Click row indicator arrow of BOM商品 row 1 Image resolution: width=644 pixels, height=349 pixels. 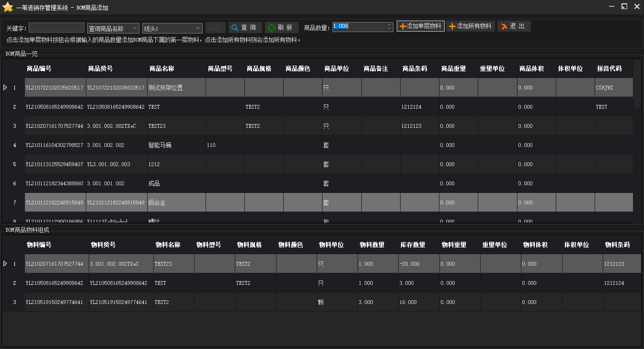(5, 88)
